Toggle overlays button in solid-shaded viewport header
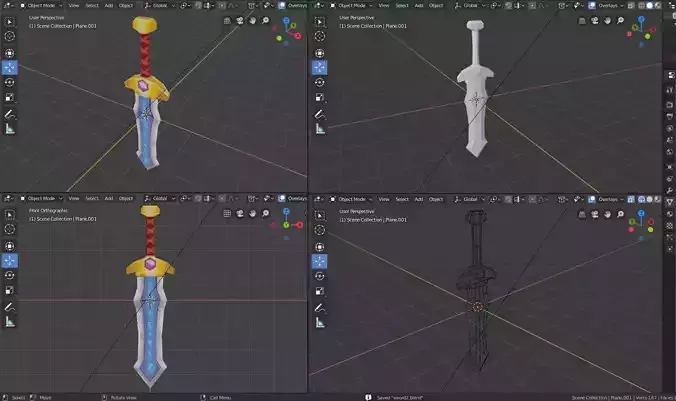This screenshot has height=401, width=676. click(x=592, y=6)
